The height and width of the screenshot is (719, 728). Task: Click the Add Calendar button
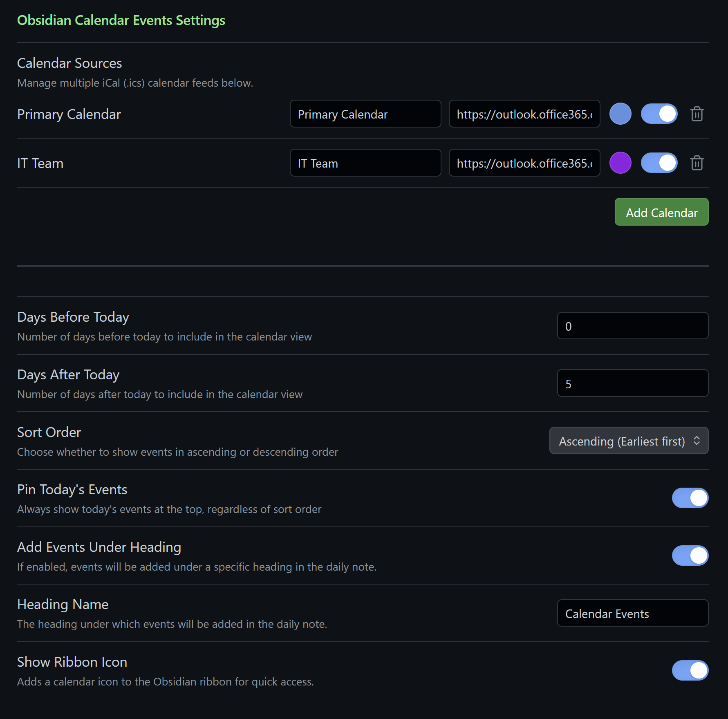click(661, 212)
